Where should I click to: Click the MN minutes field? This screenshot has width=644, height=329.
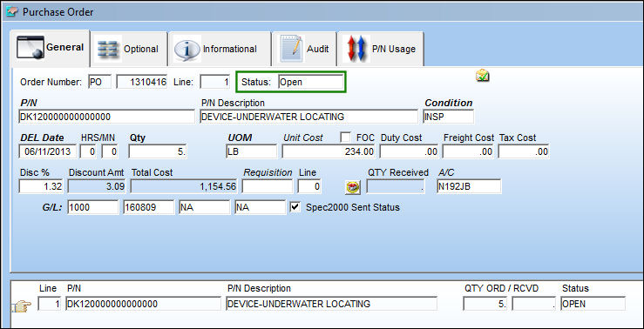point(110,151)
